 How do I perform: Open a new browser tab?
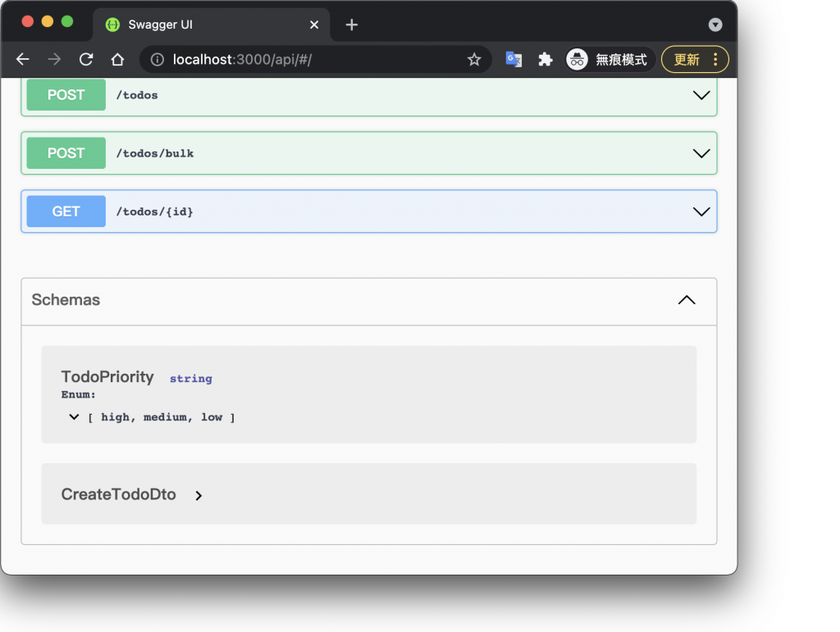[x=352, y=25]
